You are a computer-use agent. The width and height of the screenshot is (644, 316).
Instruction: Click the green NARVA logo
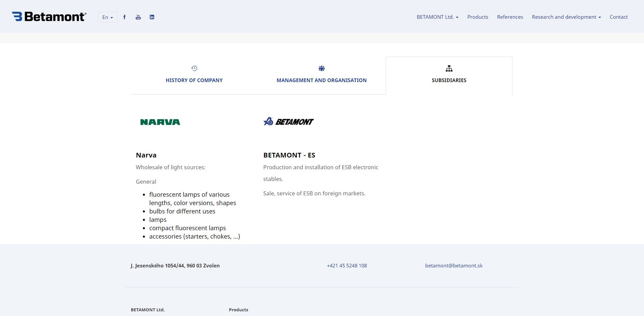tap(160, 122)
